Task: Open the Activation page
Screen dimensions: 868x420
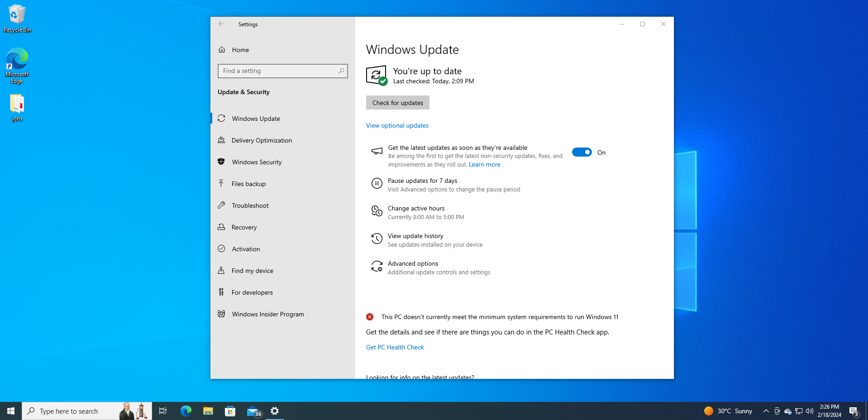Action: click(x=283, y=249)
